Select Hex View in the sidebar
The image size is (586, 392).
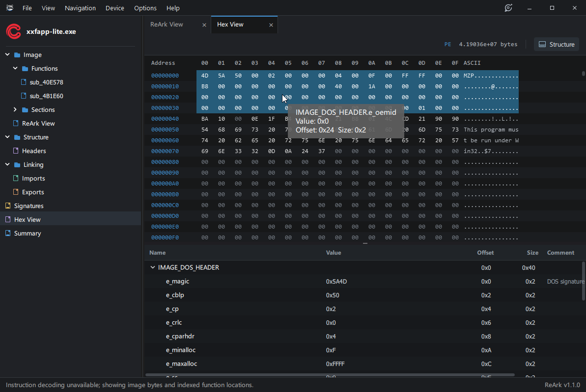tap(71, 219)
